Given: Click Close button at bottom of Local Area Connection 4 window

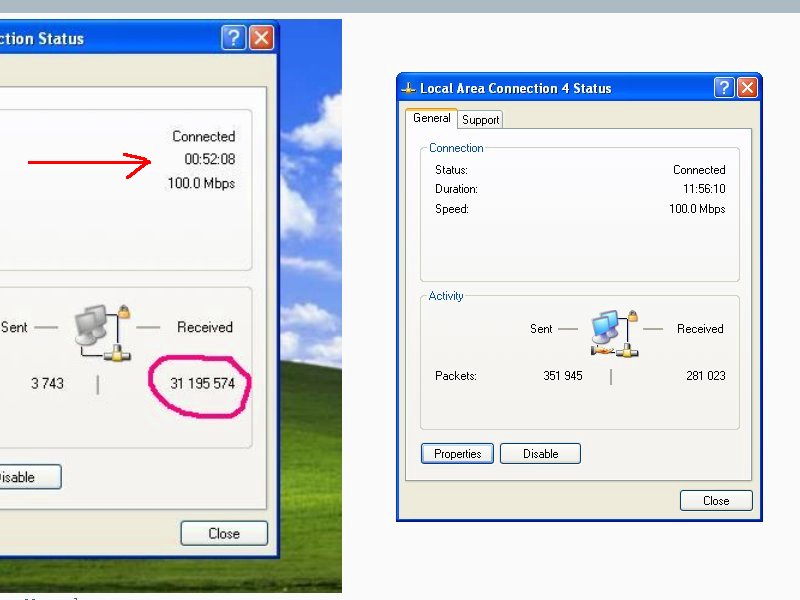Looking at the screenshot, I should point(715,501).
